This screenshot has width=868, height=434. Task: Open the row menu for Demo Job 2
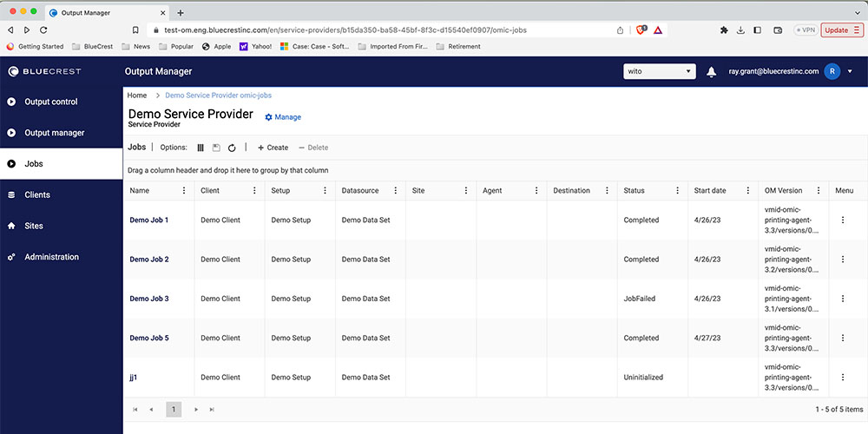click(x=843, y=259)
